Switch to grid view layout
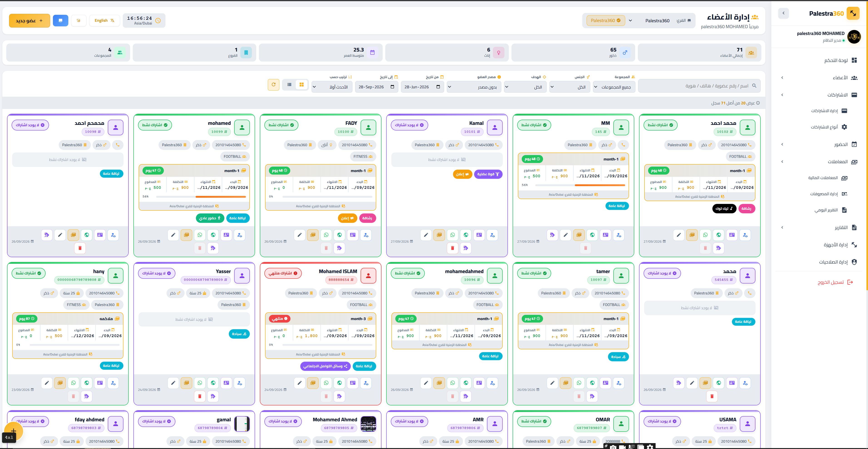 click(x=302, y=85)
